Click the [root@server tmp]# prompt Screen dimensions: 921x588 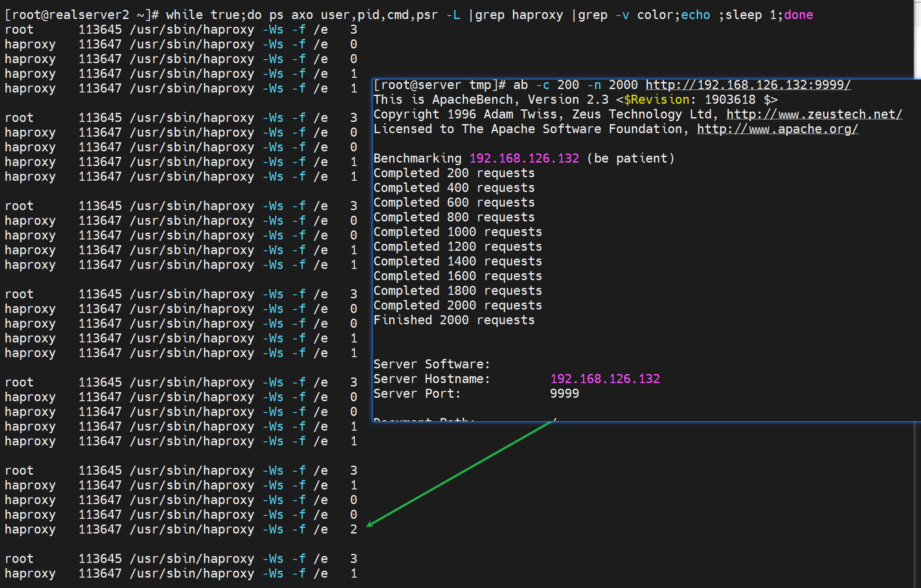coord(439,85)
